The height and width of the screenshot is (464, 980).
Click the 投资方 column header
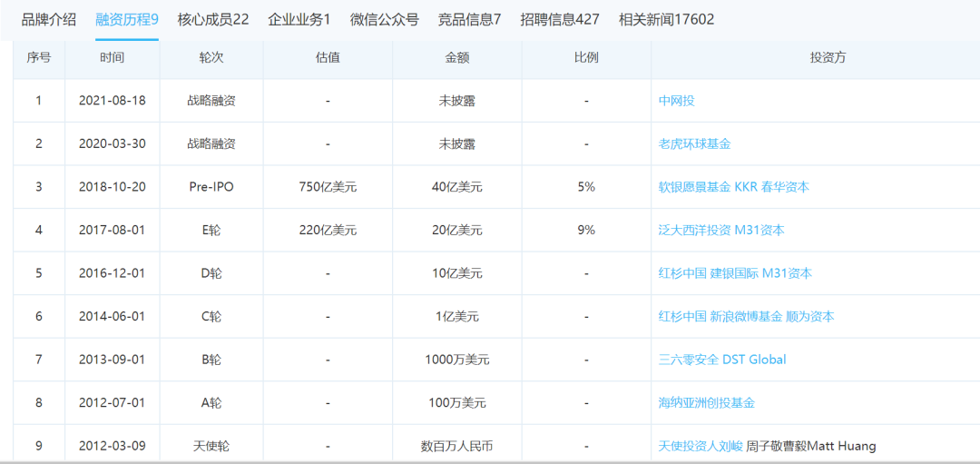(x=828, y=57)
